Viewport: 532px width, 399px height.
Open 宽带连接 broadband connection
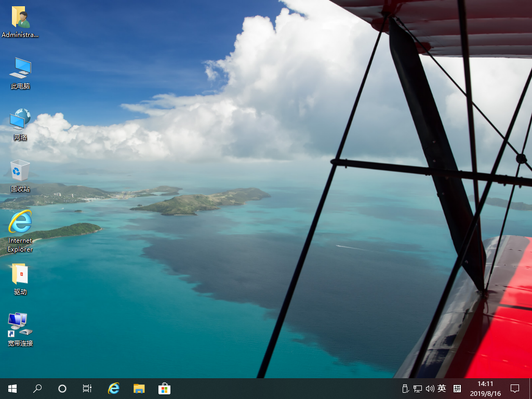(x=20, y=325)
